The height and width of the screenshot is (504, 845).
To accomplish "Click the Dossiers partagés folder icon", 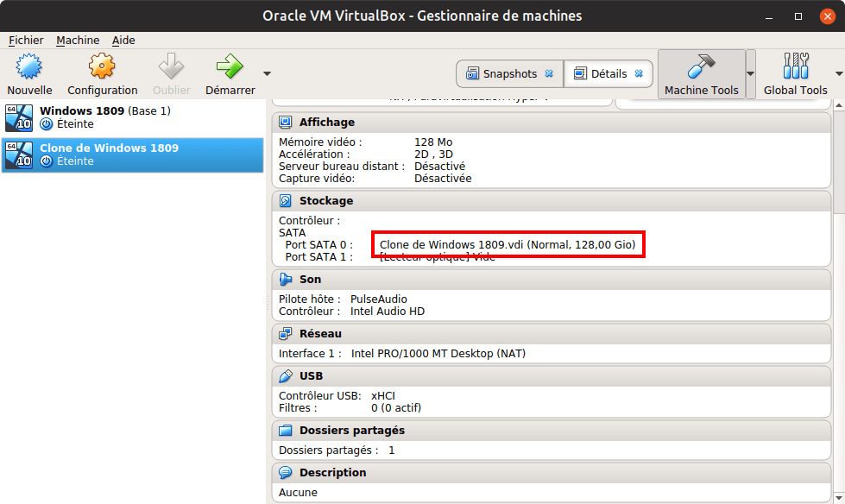I will (x=285, y=431).
